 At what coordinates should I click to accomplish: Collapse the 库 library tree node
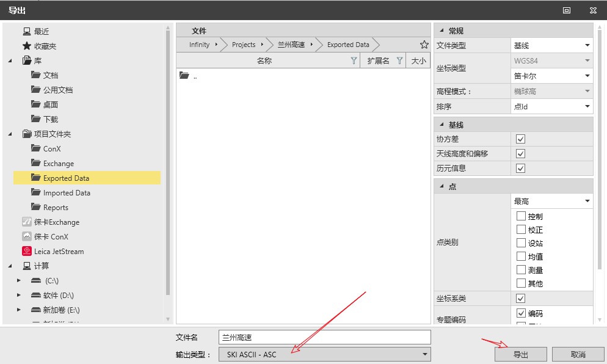click(x=10, y=61)
